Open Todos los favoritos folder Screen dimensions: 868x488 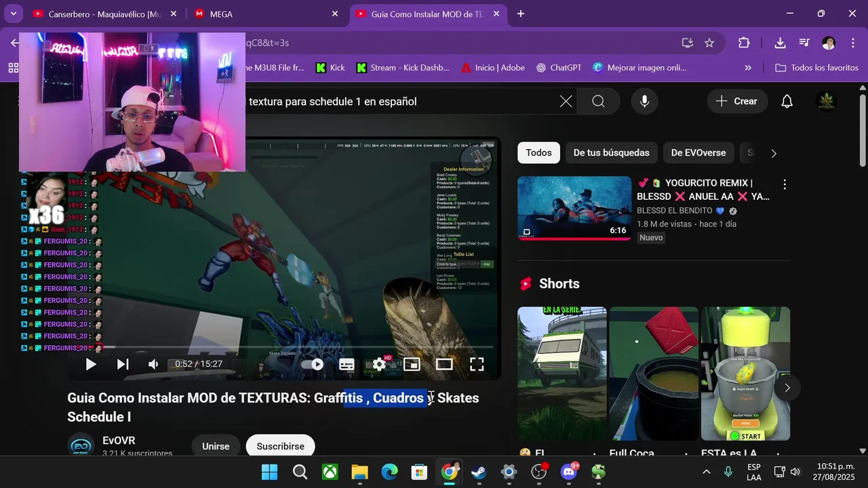tap(817, 68)
